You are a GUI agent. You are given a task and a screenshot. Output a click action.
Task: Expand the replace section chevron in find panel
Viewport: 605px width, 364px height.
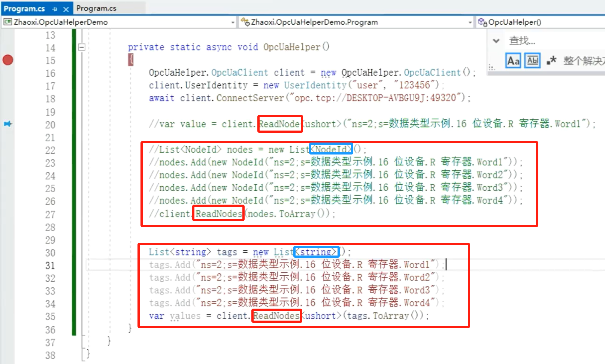tap(496, 41)
